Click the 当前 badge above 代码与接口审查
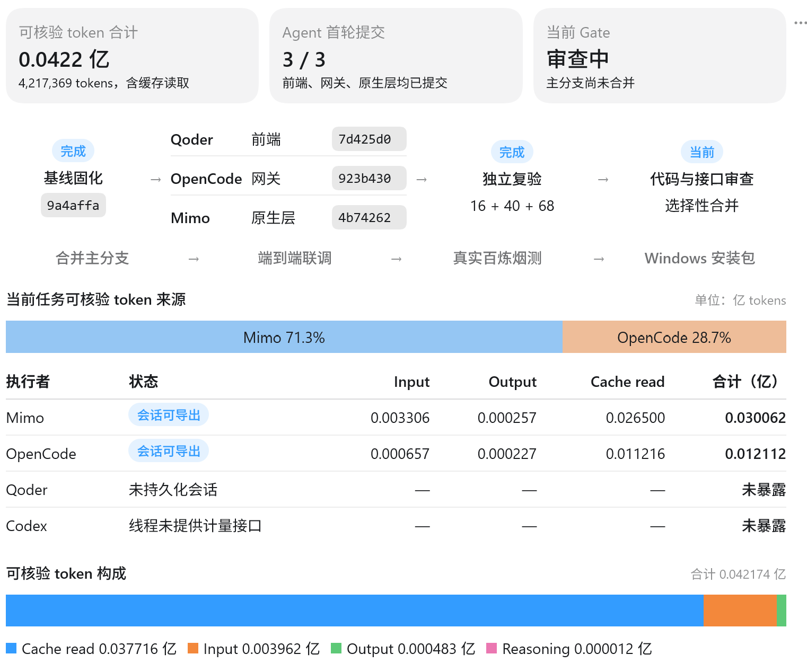 click(702, 152)
